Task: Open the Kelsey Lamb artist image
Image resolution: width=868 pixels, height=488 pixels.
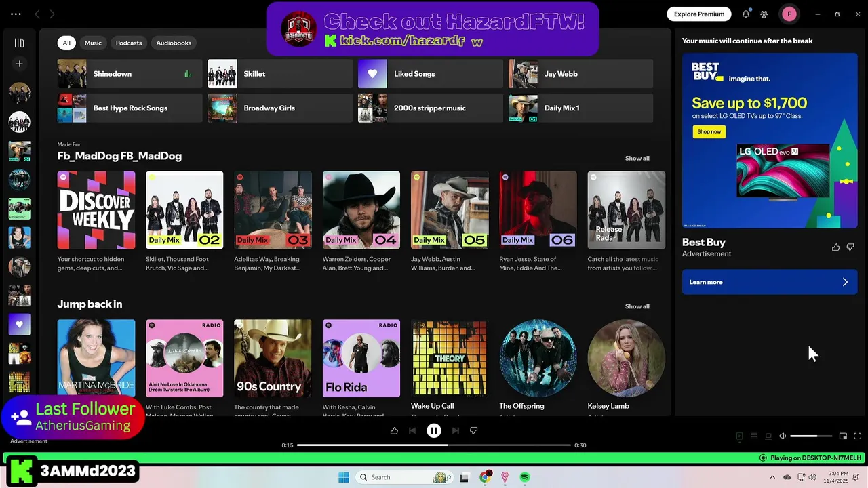Action: 627,359
